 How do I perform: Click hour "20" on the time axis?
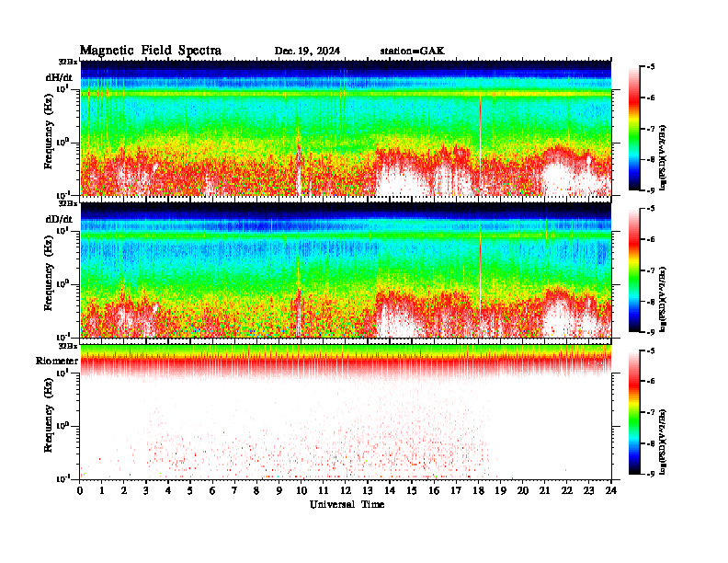coord(523,491)
